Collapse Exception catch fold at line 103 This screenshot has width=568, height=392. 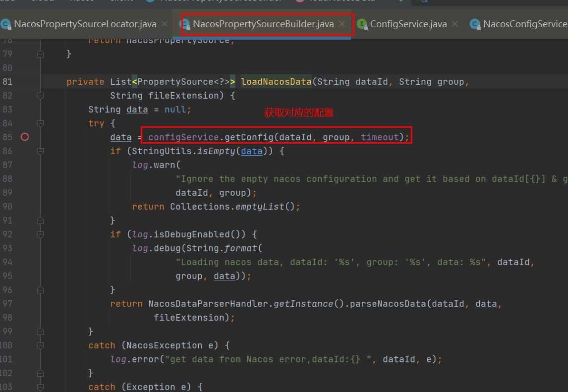40,387
